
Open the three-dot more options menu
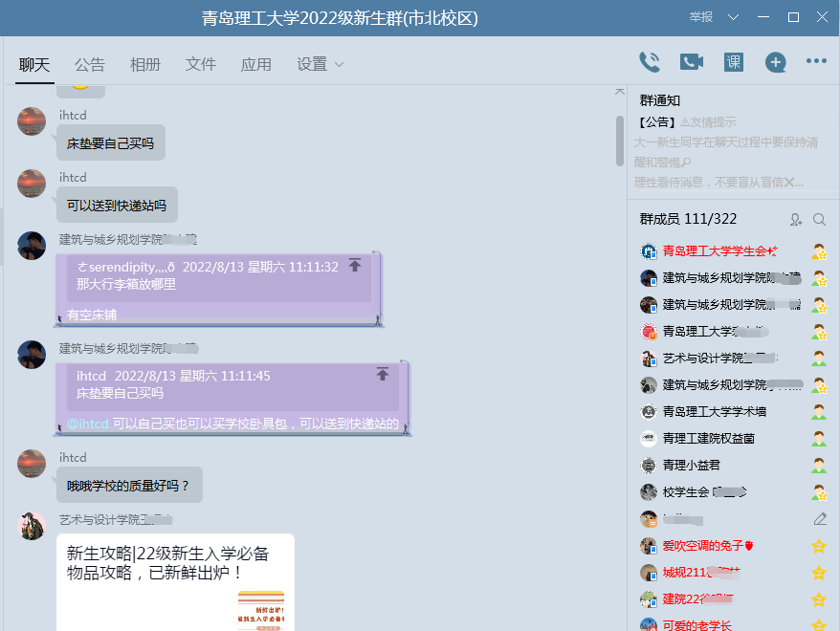pyautogui.click(x=816, y=62)
